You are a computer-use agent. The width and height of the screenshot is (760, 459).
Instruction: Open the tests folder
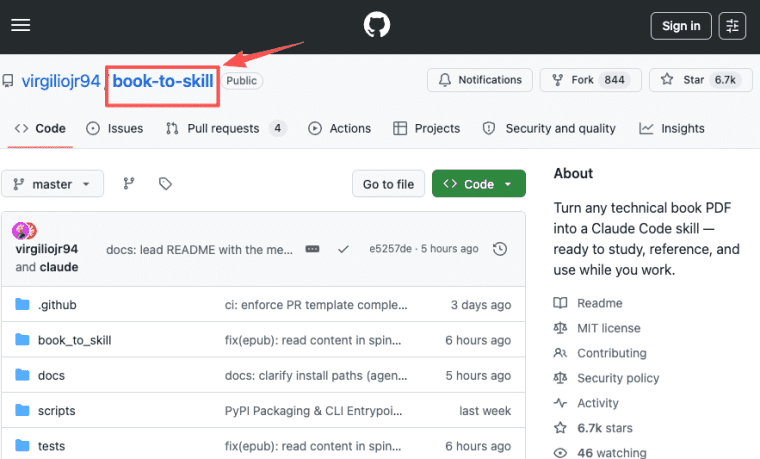pyautogui.click(x=51, y=446)
